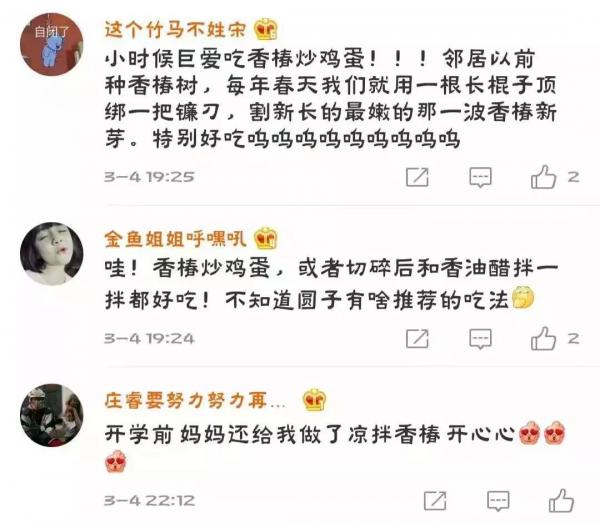Reply to the comment posted at 3-4 19:25
Screen dimensions: 600x523
[x=480, y=177]
